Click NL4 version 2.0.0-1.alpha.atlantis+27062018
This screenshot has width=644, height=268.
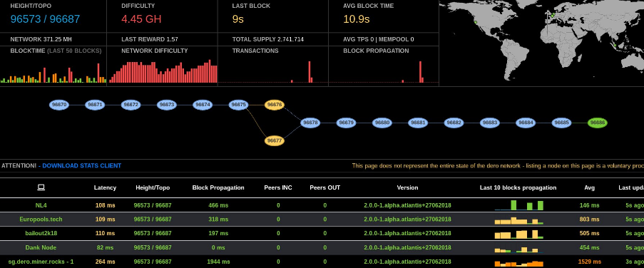point(407,205)
